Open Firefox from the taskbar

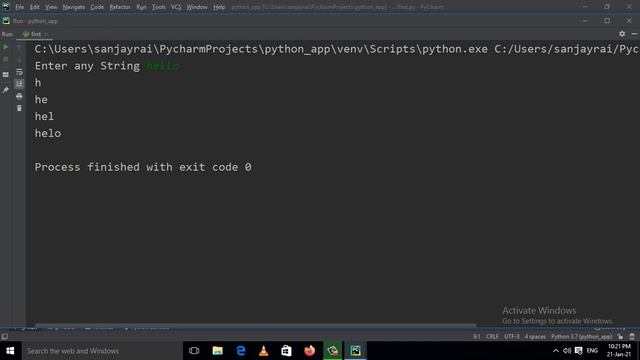point(310,351)
